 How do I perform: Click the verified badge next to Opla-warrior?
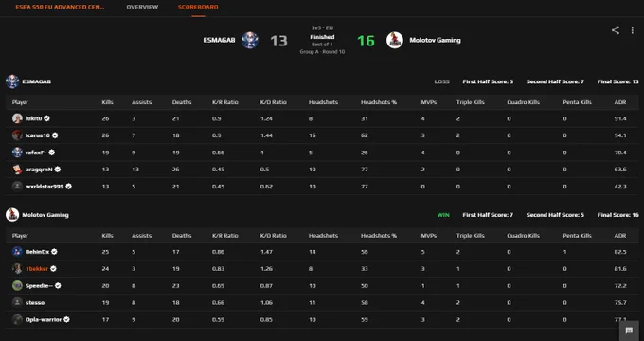click(x=66, y=319)
